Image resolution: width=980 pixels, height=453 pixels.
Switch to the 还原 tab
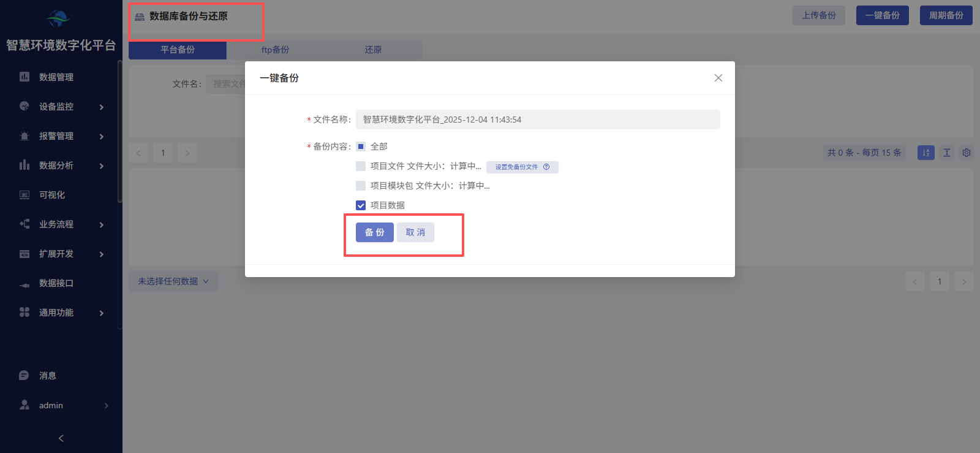click(x=373, y=50)
